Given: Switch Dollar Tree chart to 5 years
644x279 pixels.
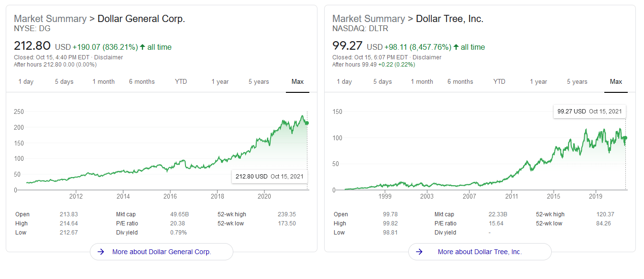Looking at the screenshot, I should (x=577, y=82).
